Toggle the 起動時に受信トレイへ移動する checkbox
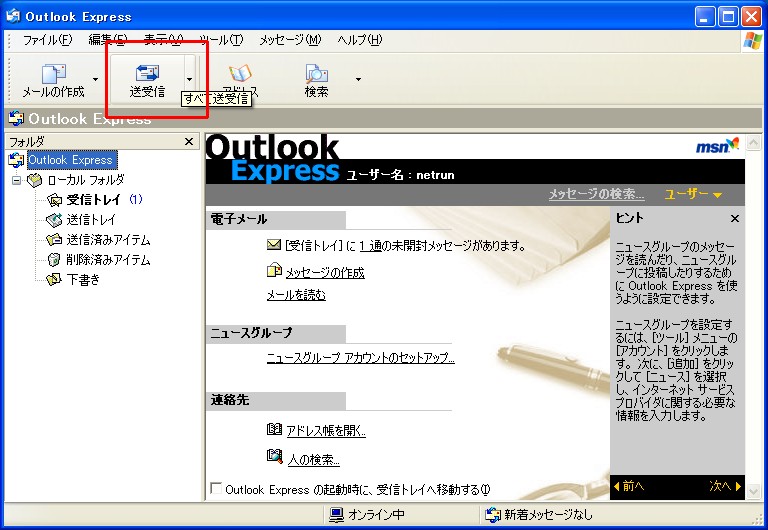This screenshot has width=768, height=530. pos(216,488)
